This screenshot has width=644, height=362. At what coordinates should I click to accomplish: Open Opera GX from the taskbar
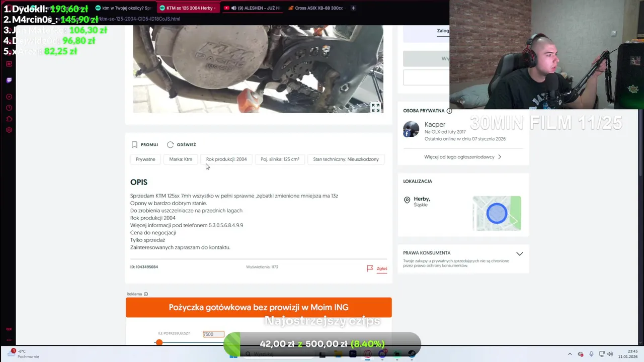pyautogui.click(x=368, y=354)
